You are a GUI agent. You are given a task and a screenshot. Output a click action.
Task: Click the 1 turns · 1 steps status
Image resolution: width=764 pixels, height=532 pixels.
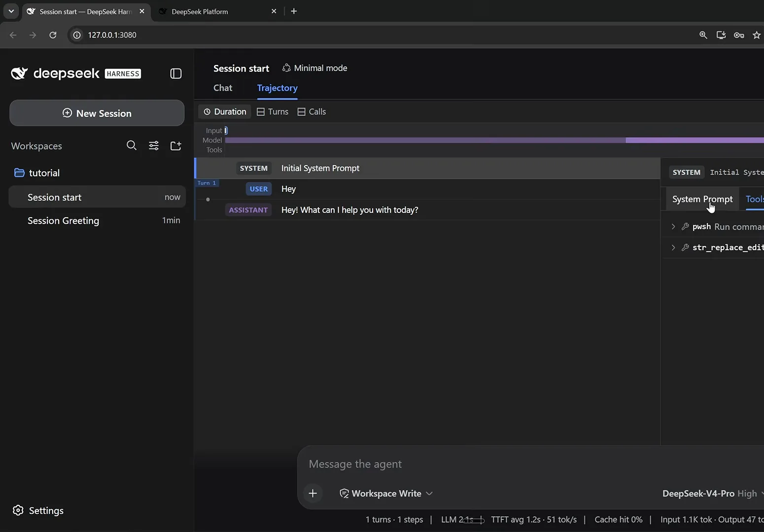click(x=394, y=520)
